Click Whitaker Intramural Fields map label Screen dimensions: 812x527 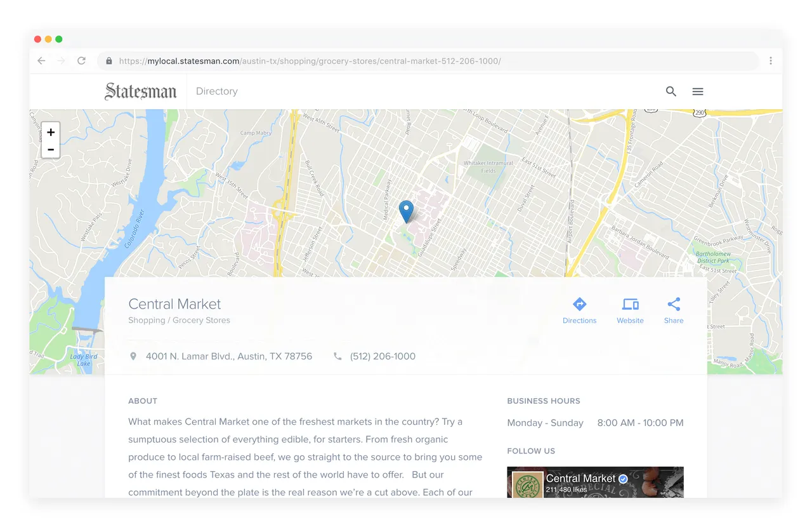pyautogui.click(x=488, y=166)
